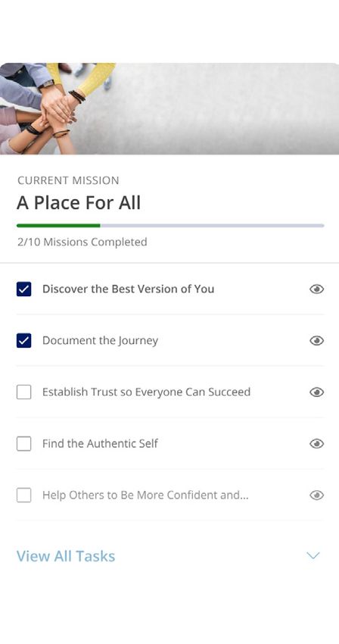Expand the View All Tasks chevron arrow
339x644 pixels.
[313, 555]
